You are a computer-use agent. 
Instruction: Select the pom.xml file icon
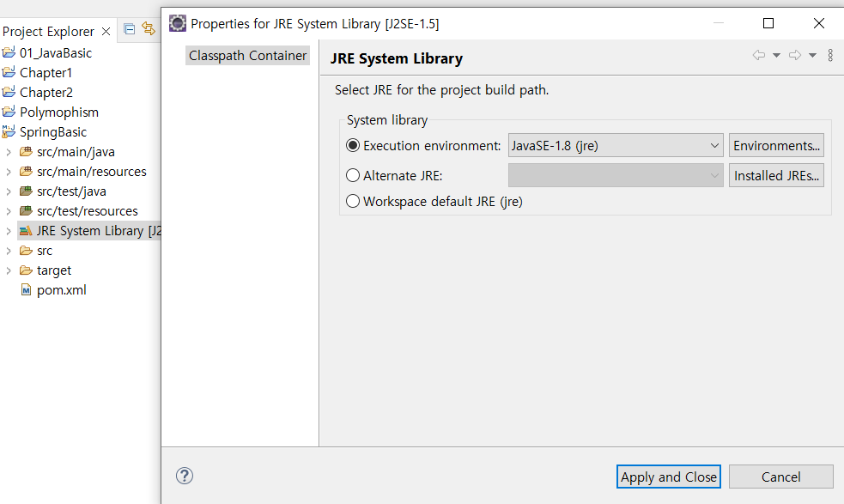26,290
